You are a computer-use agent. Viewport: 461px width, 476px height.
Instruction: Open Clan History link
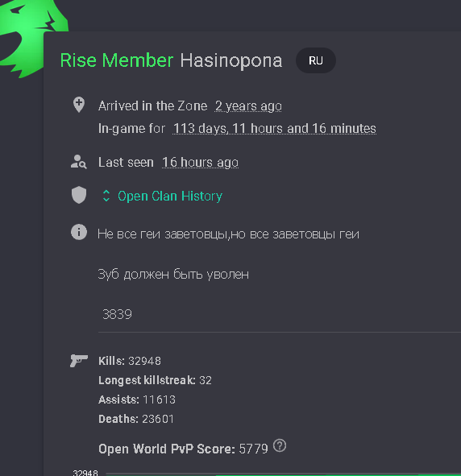click(170, 196)
